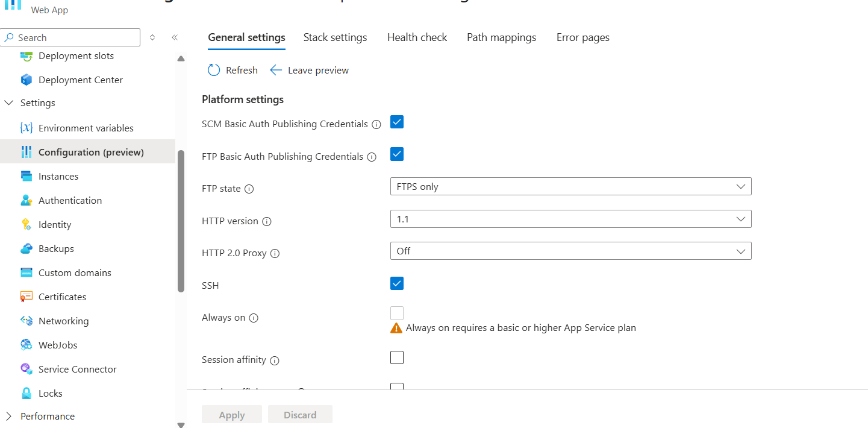Click the Networking icon
868x428 pixels.
[x=26, y=321]
